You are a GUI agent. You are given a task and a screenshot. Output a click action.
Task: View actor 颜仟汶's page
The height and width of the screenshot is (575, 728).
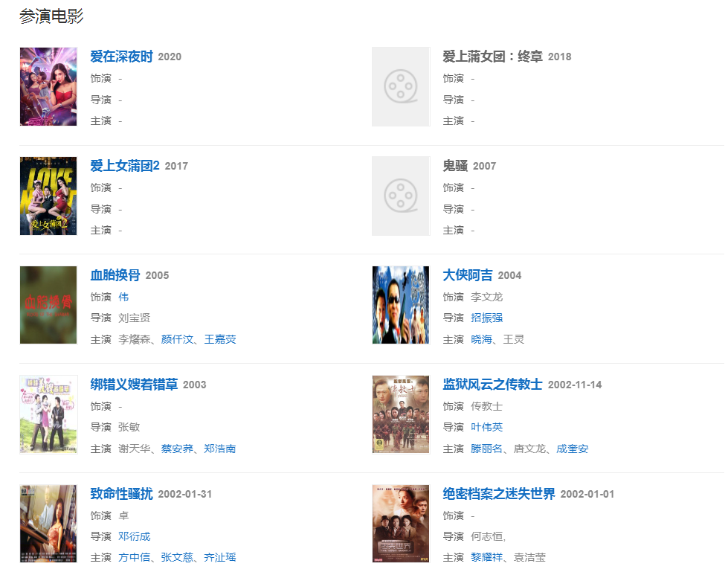[x=177, y=339]
